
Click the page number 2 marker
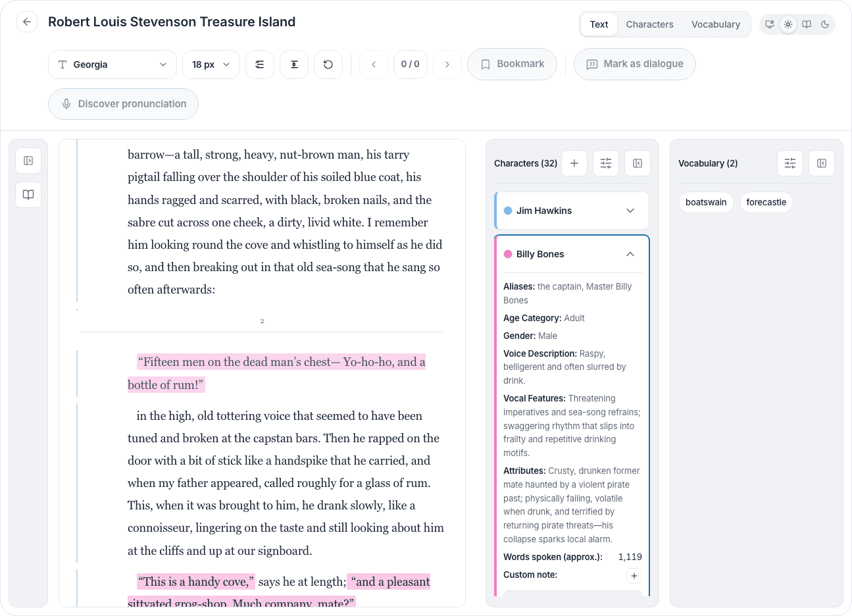[262, 321]
